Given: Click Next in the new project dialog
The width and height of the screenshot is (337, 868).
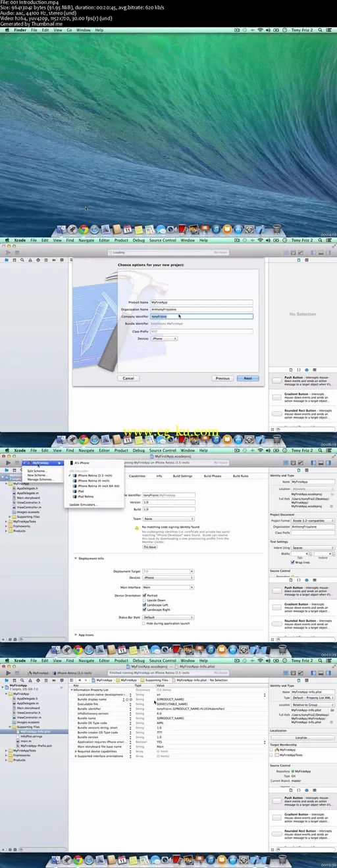Looking at the screenshot, I should [x=247, y=378].
